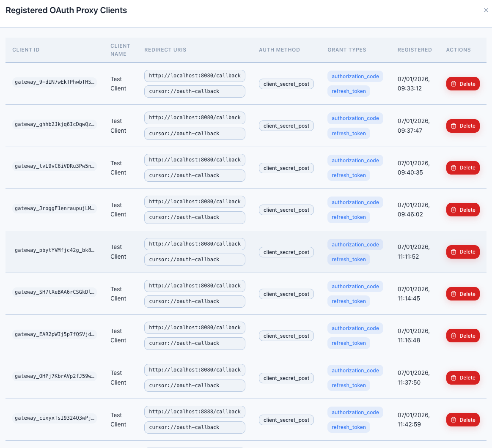Click the trash icon on the highlighted row
This screenshot has height=448, width=492.
454,252
